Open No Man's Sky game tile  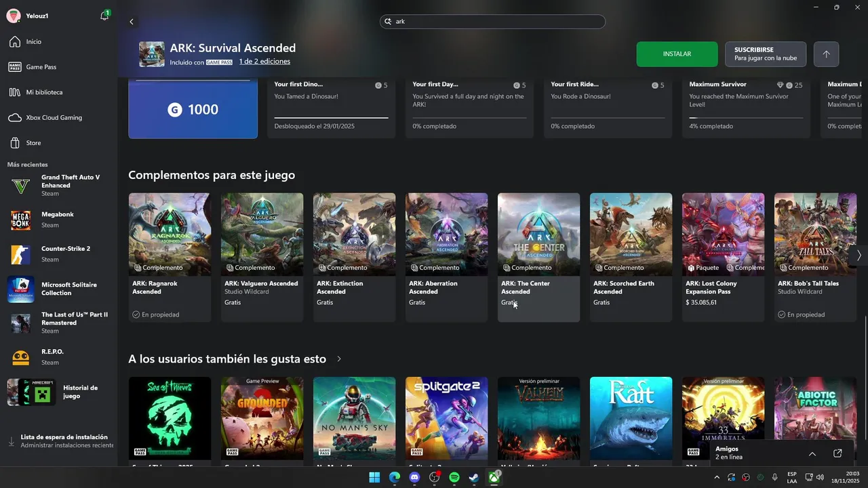click(354, 421)
